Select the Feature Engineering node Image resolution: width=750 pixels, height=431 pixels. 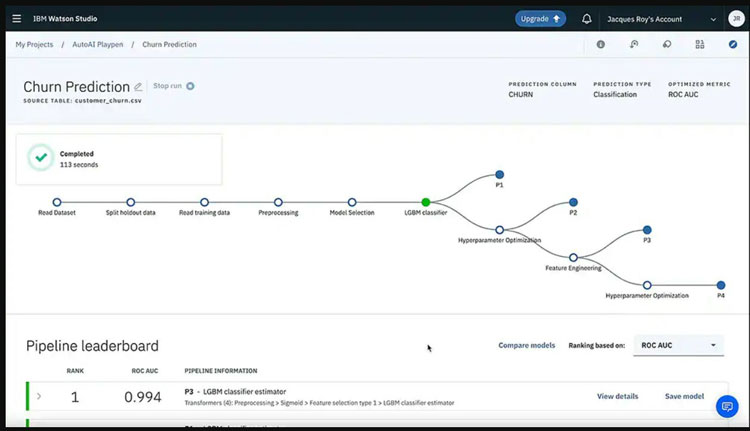tap(573, 257)
